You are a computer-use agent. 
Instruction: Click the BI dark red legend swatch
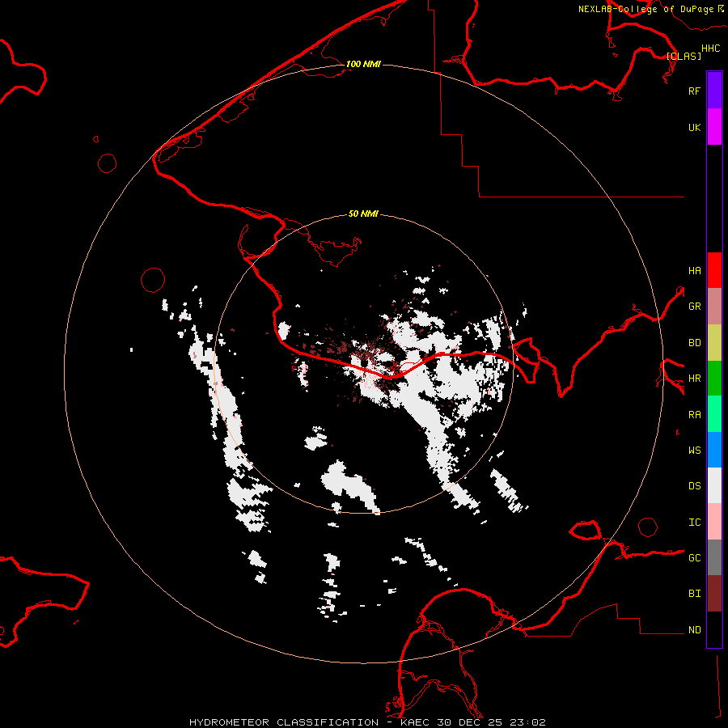pos(714,594)
